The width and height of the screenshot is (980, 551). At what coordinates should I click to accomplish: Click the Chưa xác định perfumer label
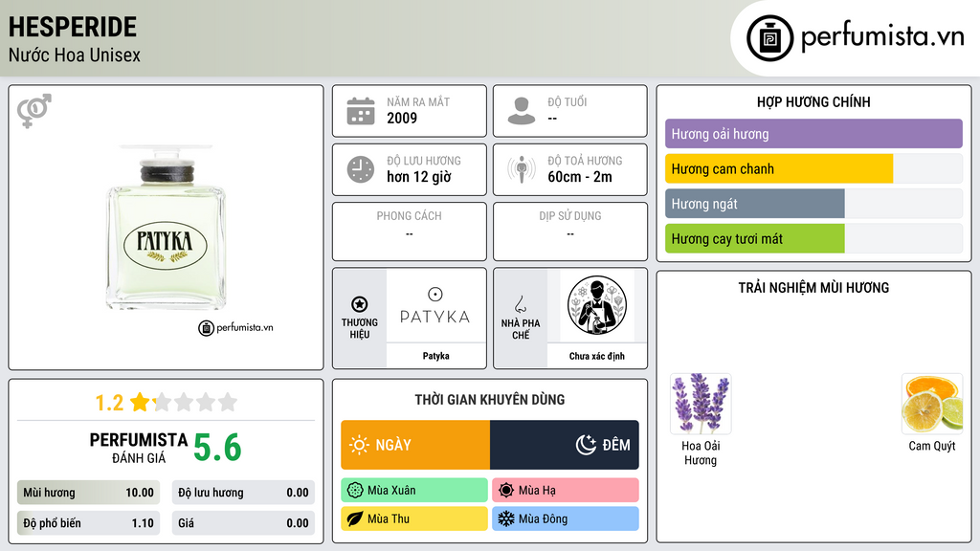pyautogui.click(x=597, y=356)
